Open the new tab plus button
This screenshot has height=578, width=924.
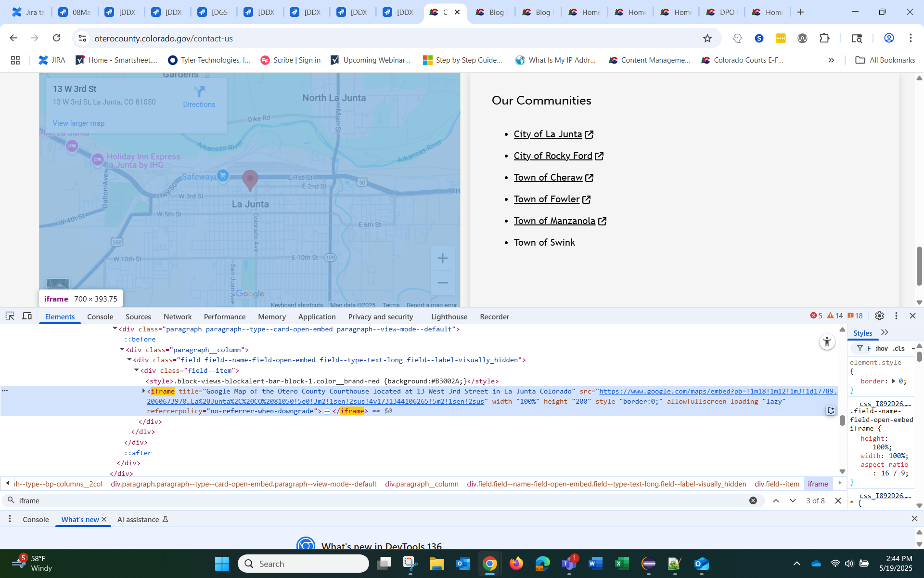pos(800,12)
